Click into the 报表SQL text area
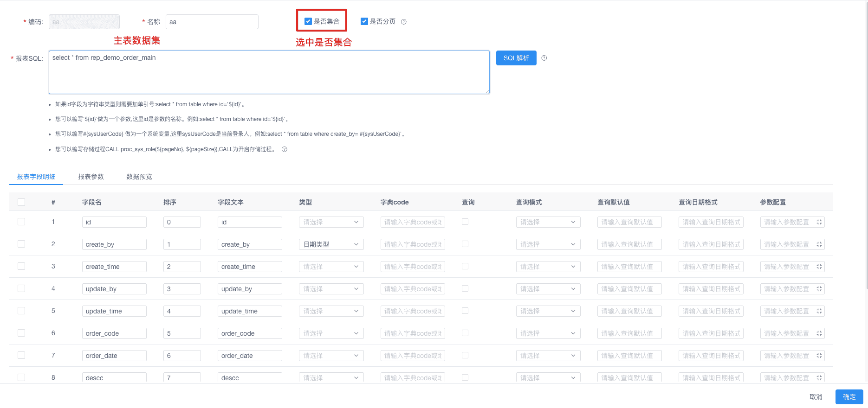Screen dimensions: 868x408 [x=269, y=72]
